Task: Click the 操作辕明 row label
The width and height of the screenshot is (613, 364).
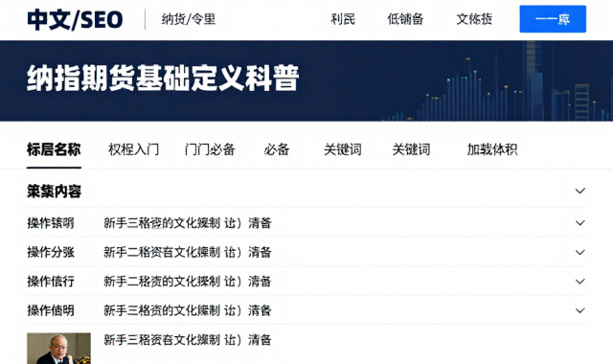Action: (x=51, y=223)
